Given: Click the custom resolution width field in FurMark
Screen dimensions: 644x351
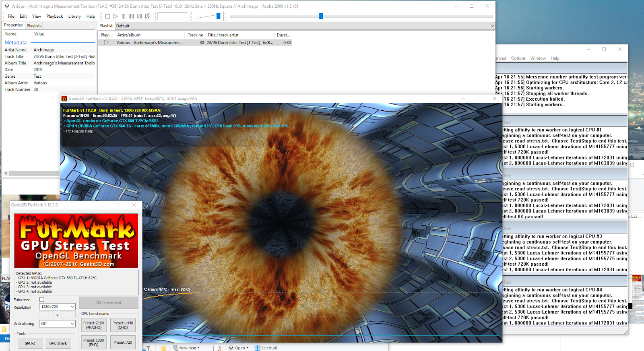Looking at the screenshot, I should (46, 315).
